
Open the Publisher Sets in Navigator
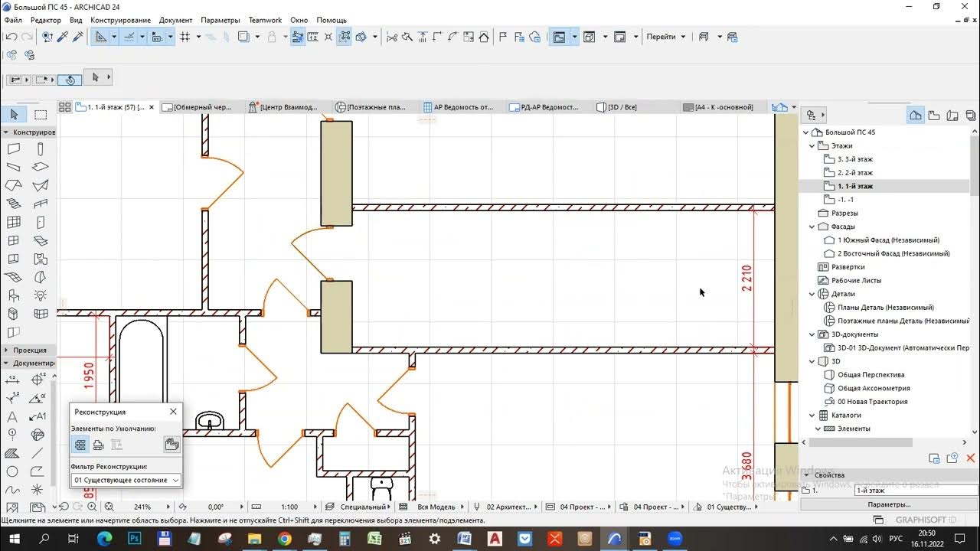[971, 116]
